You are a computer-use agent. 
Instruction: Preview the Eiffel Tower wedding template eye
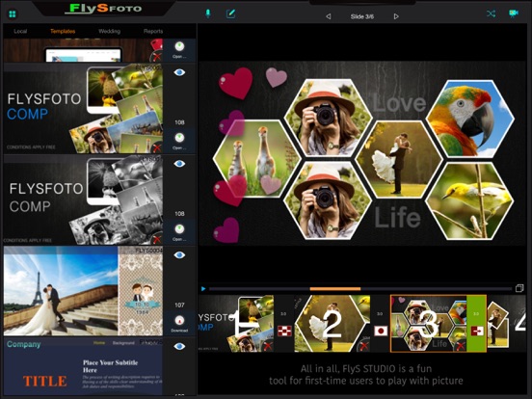click(179, 254)
